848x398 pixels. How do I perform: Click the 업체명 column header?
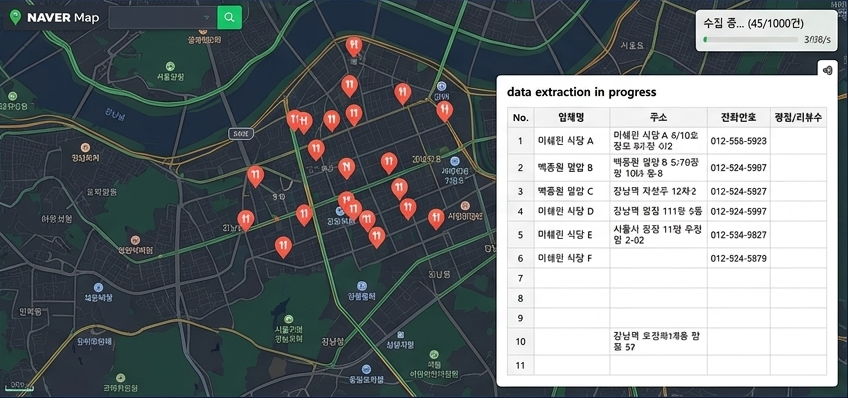[572, 117]
